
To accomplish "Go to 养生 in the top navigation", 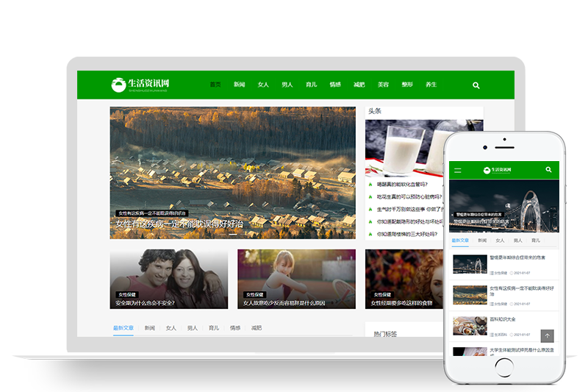I will pyautogui.click(x=431, y=85).
